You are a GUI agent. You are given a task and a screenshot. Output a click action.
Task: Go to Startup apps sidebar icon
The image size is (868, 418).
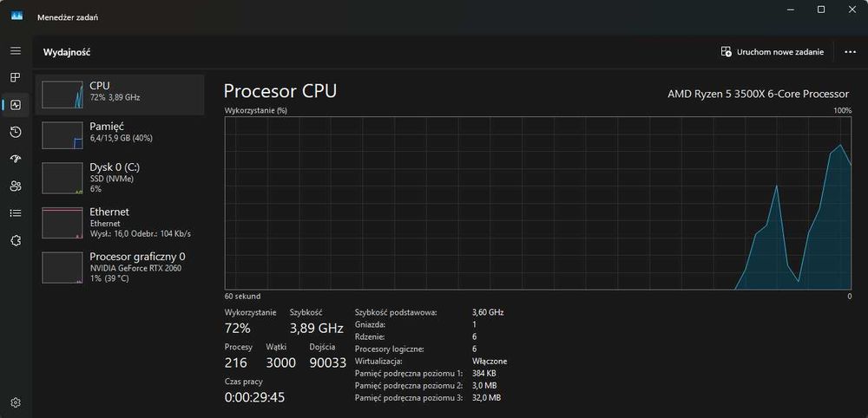(16, 159)
